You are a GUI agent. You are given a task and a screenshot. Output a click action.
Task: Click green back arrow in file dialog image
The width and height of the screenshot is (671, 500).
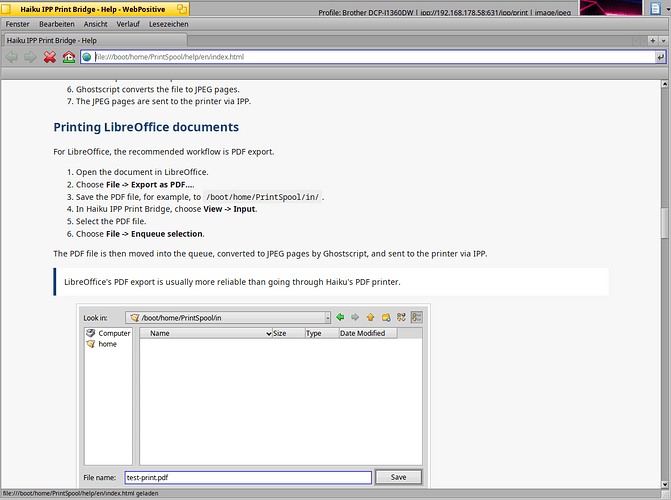[x=340, y=317]
